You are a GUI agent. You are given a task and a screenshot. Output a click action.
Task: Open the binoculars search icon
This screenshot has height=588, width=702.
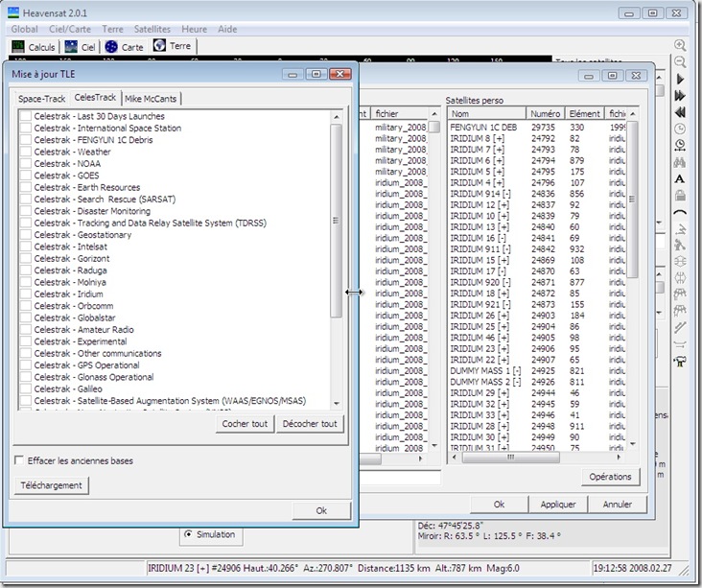point(680,162)
